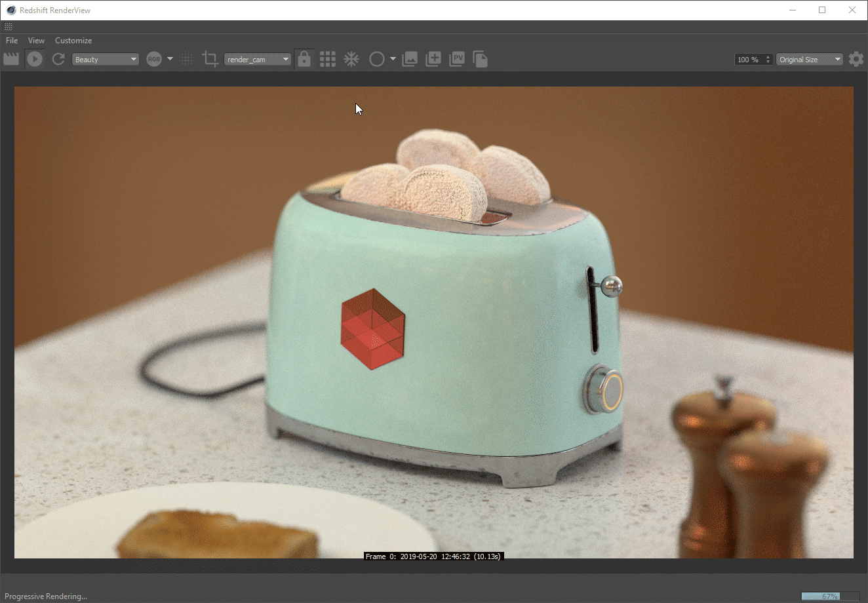Toggle the snowflake freeze tessellation icon
Viewport: 868px width, 603px height.
[x=352, y=59]
